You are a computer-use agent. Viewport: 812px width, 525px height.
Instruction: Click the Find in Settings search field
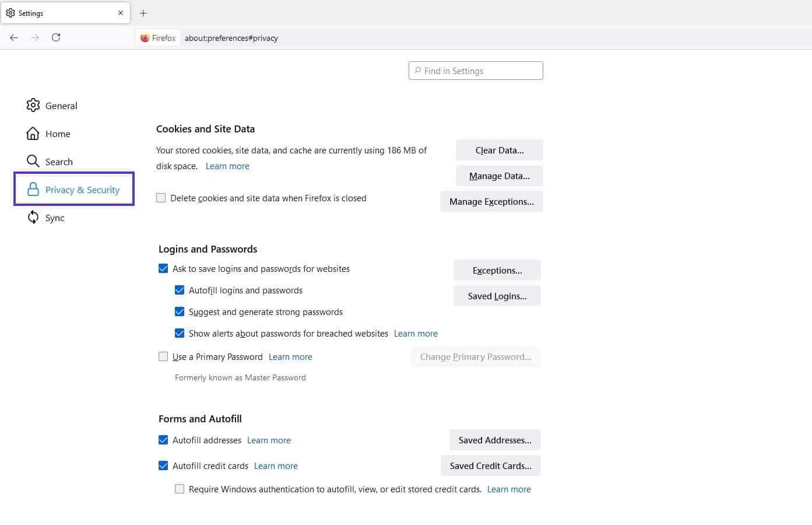click(475, 71)
